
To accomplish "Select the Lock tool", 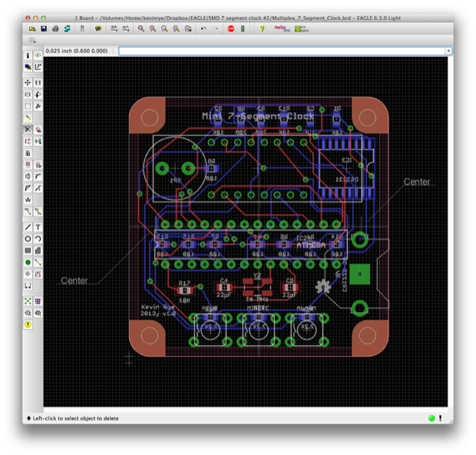I will 28,153.
